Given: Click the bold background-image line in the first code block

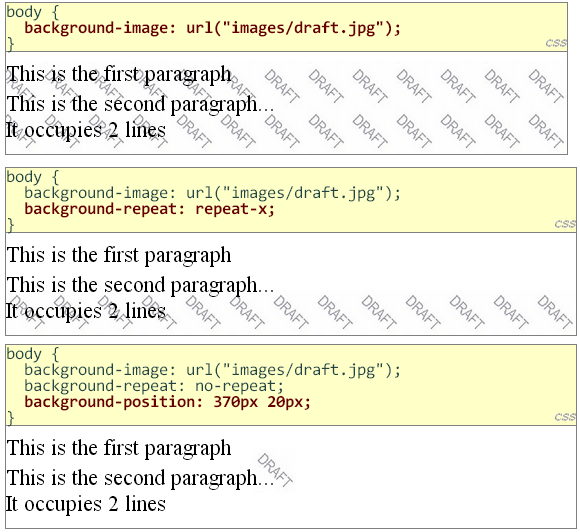Looking at the screenshot, I should [212, 28].
